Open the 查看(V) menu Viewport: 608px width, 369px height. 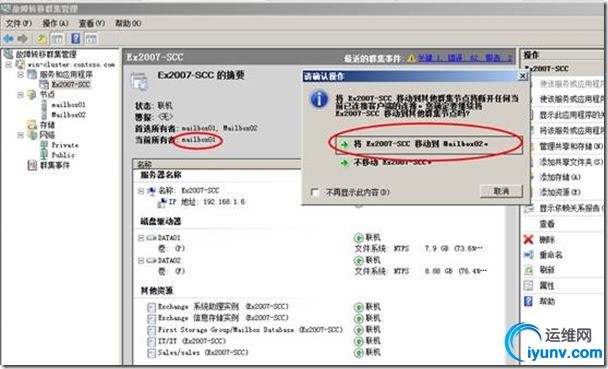92,23
